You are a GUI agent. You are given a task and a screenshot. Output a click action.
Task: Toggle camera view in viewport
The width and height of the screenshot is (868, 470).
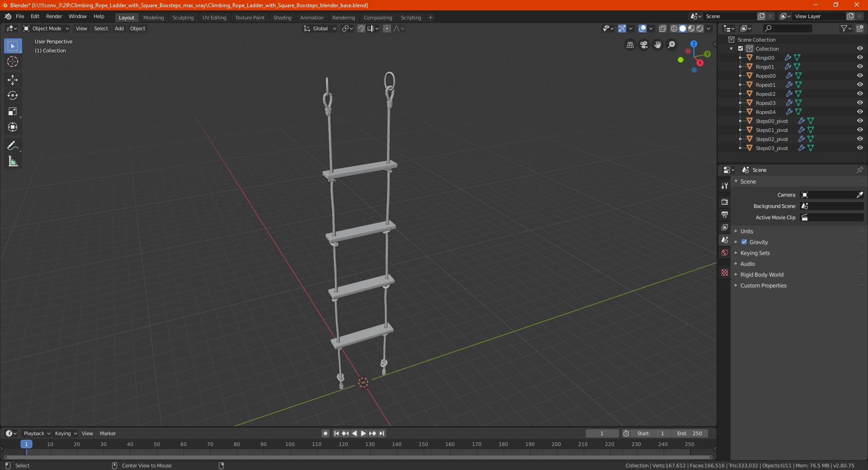coord(644,45)
